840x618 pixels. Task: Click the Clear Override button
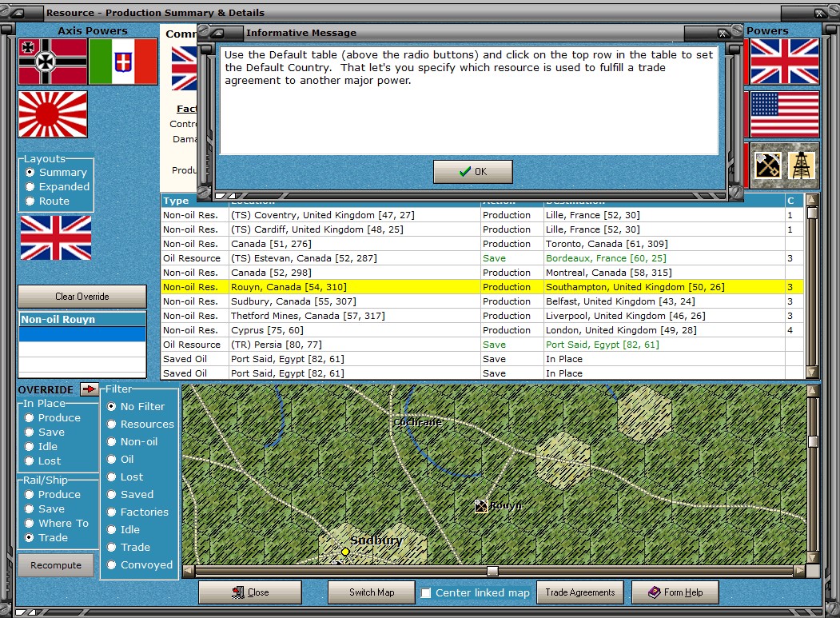coord(82,297)
